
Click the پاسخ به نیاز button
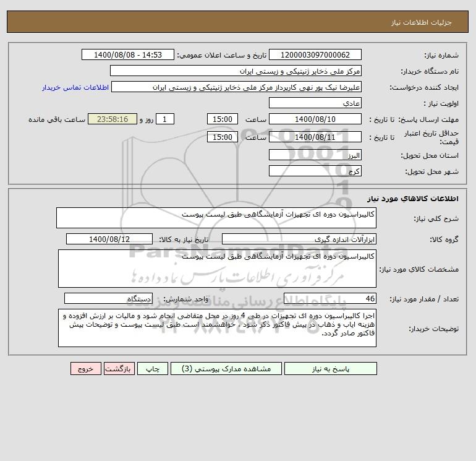330,369
